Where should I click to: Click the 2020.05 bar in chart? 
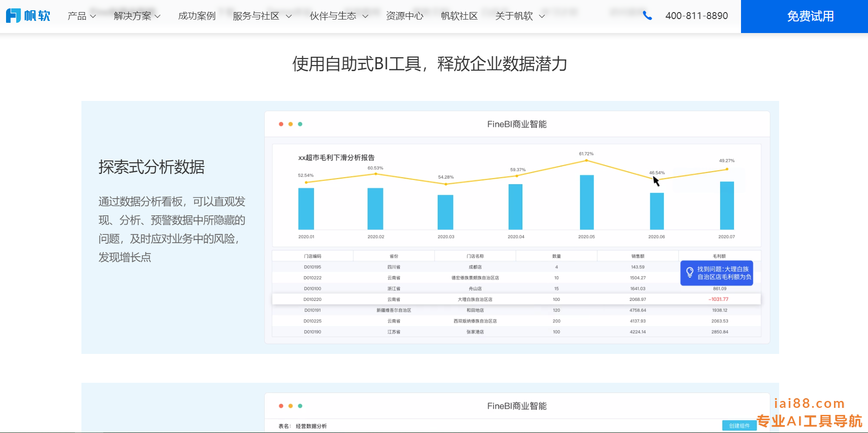(x=587, y=202)
